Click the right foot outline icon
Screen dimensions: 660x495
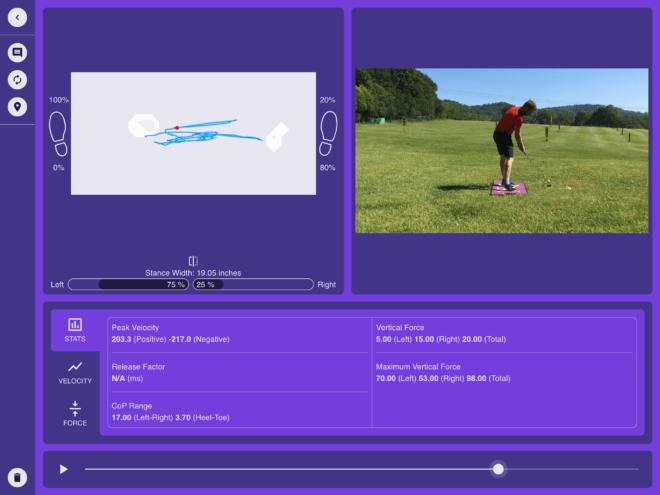tap(328, 133)
